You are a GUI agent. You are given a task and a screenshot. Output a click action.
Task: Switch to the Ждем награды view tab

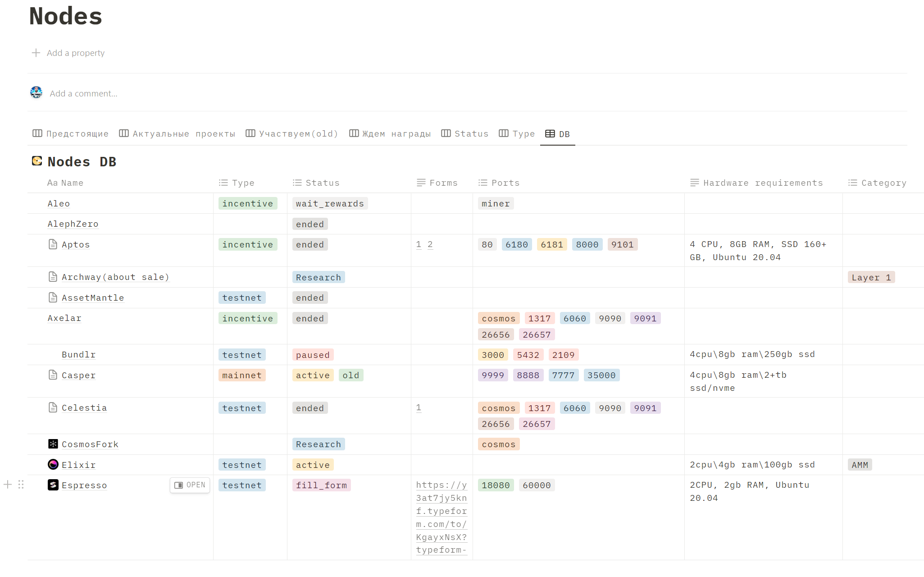pyautogui.click(x=390, y=134)
